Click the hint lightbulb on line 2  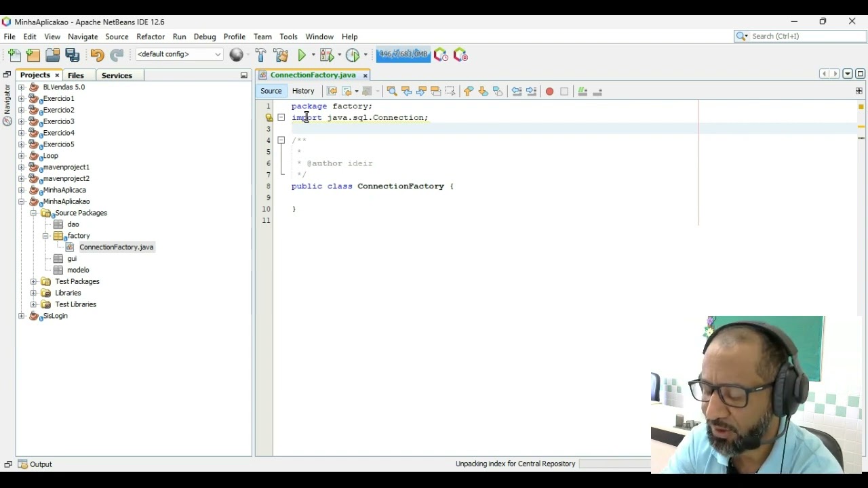click(269, 117)
